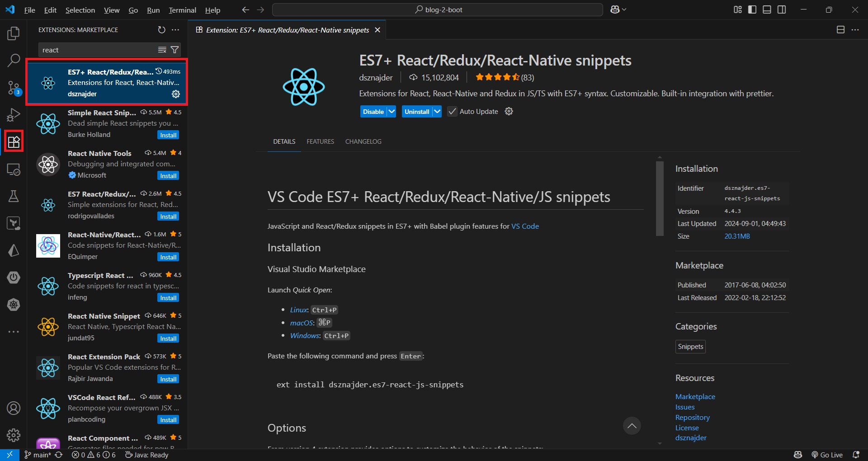Open the Kubernetes helm wheel icon
The image size is (868, 461).
tap(14, 305)
